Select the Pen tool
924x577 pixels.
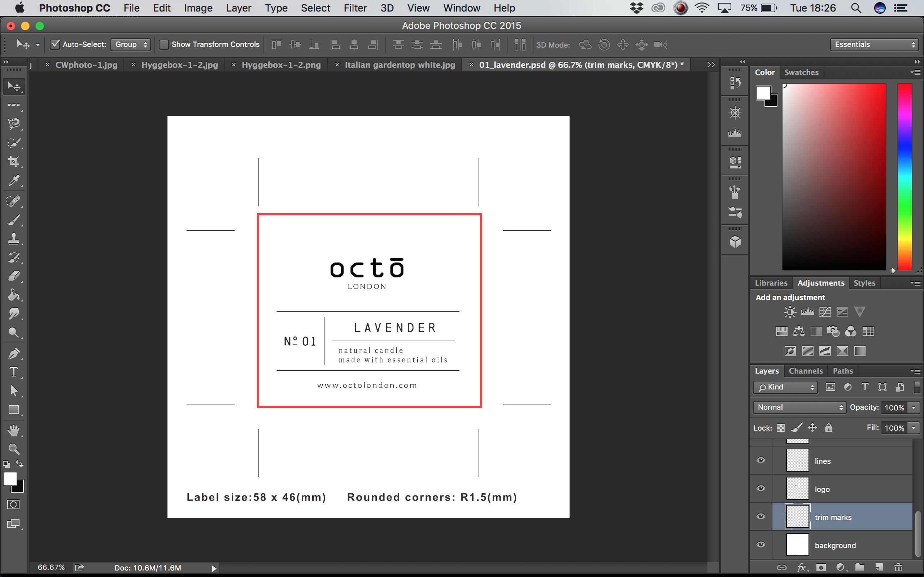tap(14, 353)
